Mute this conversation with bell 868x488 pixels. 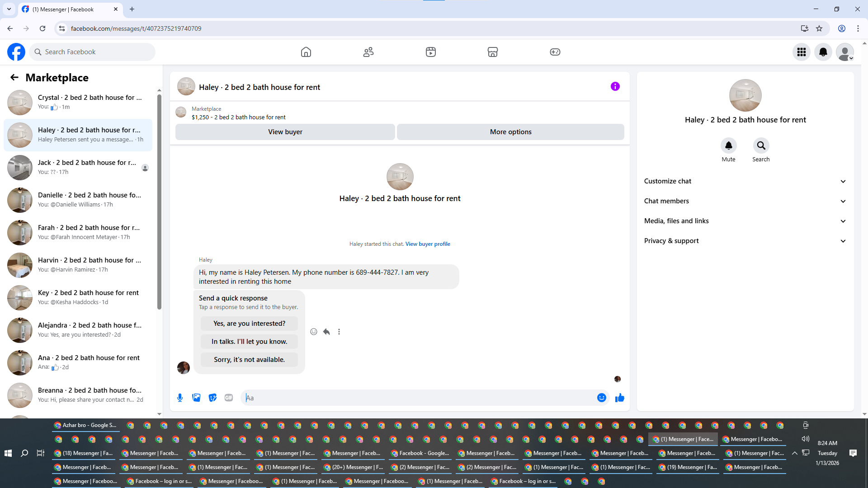(x=728, y=146)
